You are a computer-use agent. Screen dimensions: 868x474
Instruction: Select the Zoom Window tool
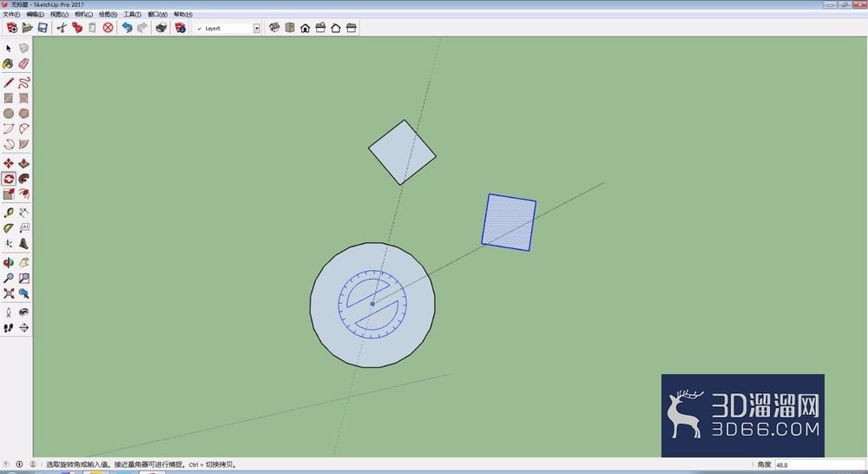(23, 278)
